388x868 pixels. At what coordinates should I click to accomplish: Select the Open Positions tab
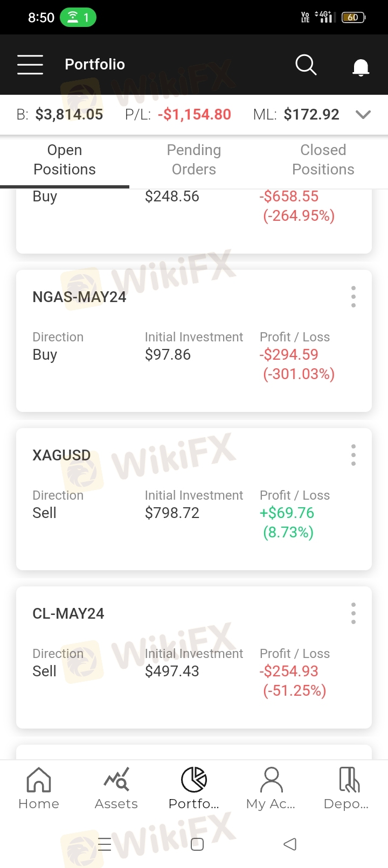(x=65, y=159)
